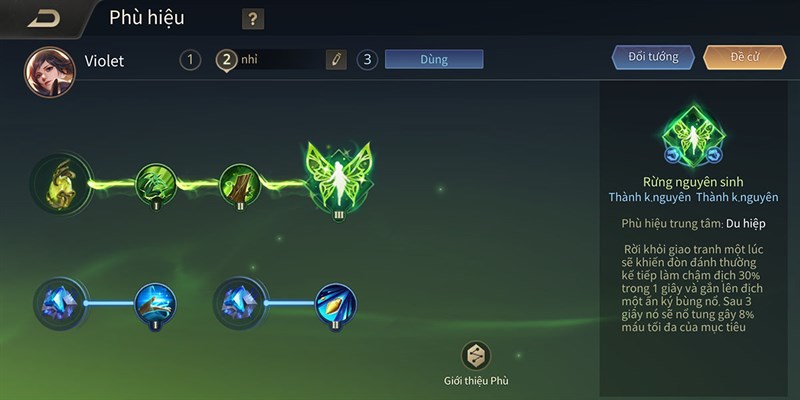The height and width of the screenshot is (400, 800).
Task: Go back using the return arrow icon
Action: coord(44,19)
